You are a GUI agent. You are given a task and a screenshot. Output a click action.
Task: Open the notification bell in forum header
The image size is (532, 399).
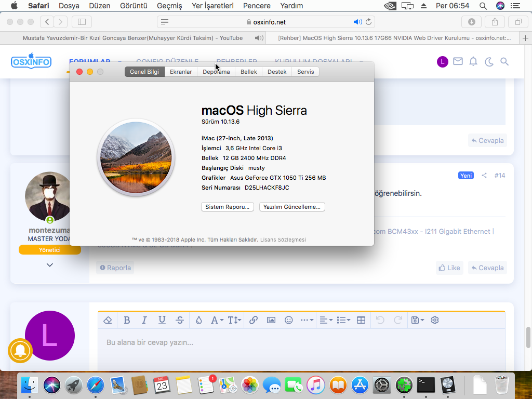click(473, 62)
